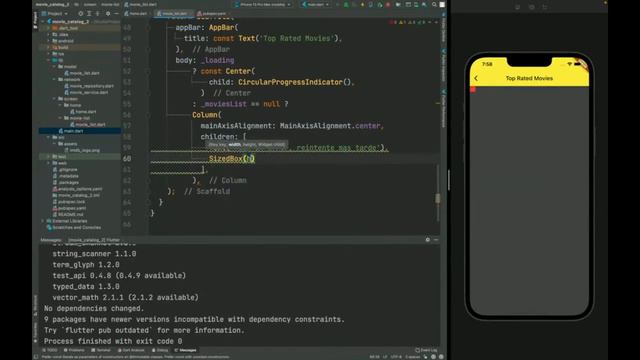Click 'Process finished with exit code 0' line

pos(113,341)
